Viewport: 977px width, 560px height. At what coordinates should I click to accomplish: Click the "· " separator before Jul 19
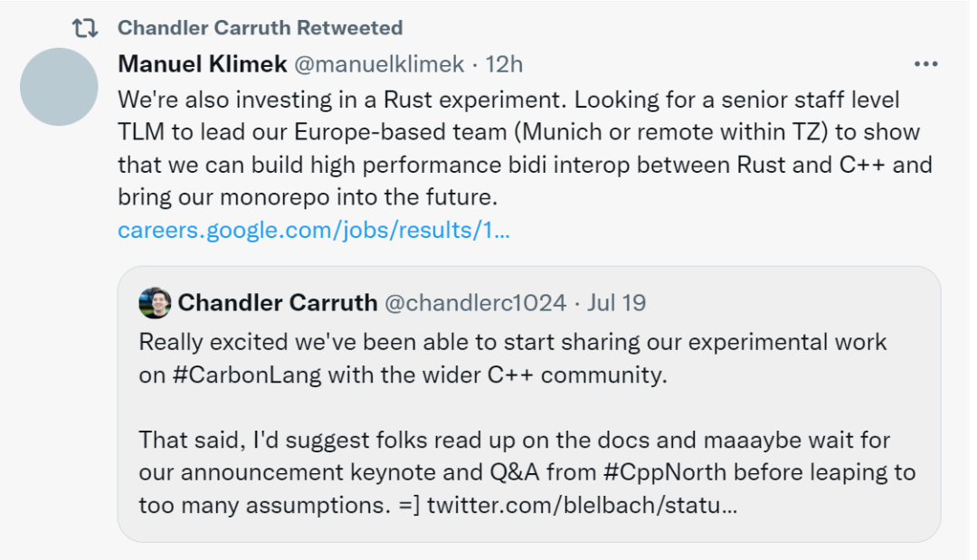click(577, 303)
